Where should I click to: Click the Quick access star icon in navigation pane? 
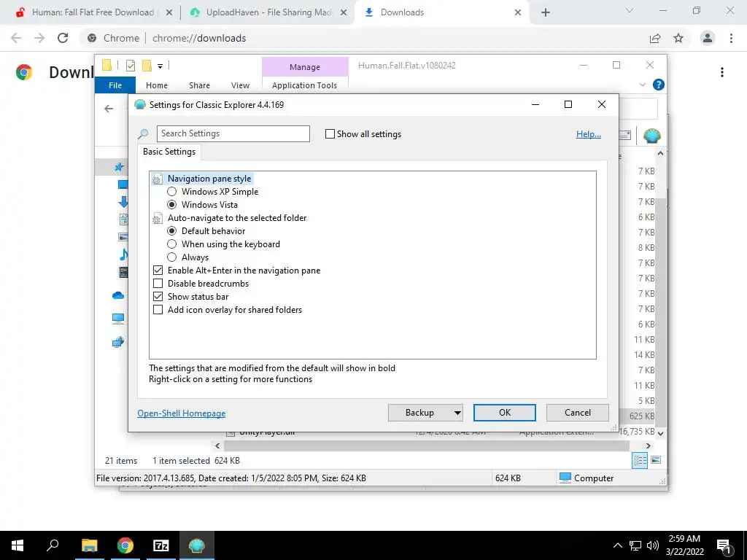119,167
